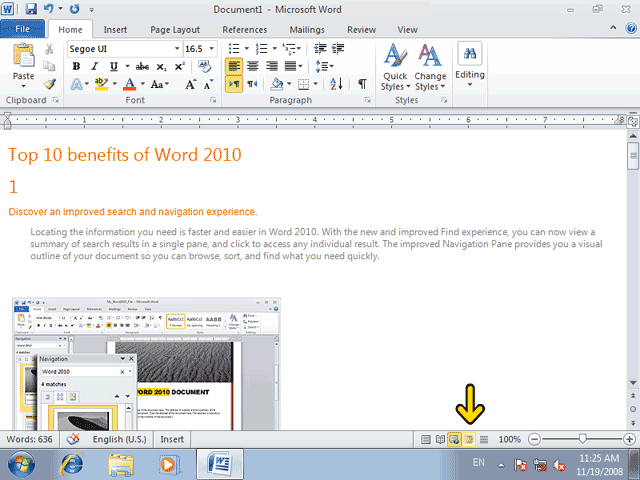Toggle Underline formatting
640x480 pixels.
tap(113, 67)
